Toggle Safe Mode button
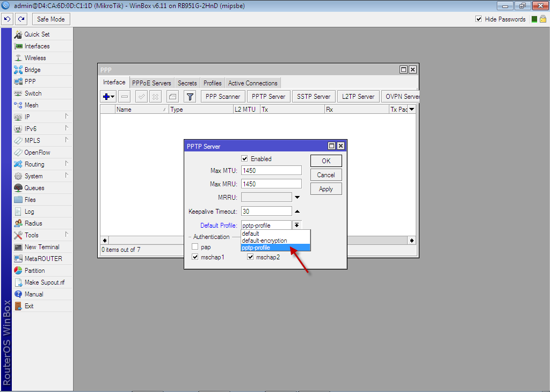Viewport: 550px width, 392px height. (51, 19)
